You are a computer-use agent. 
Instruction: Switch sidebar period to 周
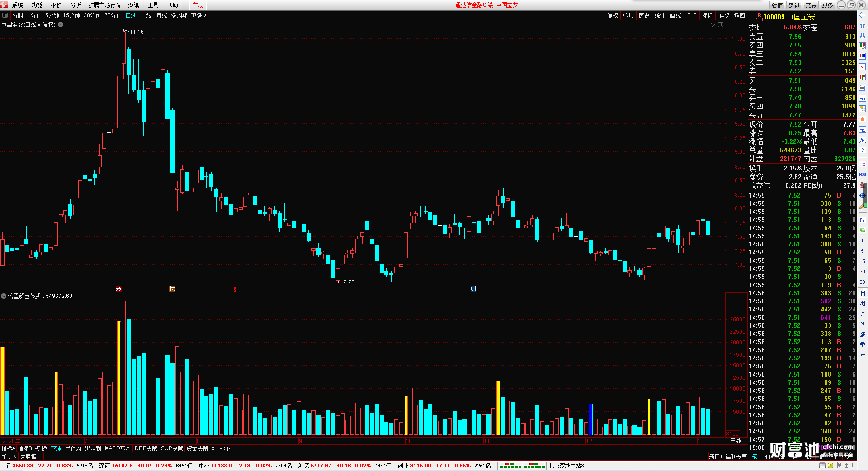tap(863, 303)
